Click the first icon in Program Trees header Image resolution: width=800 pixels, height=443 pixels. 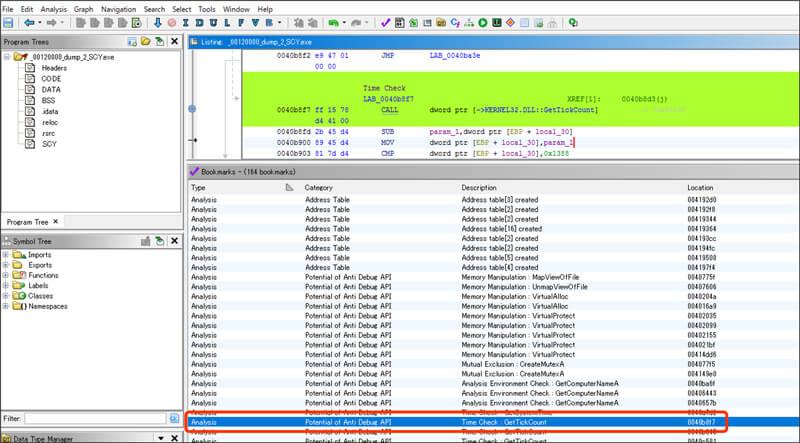[x=132, y=42]
